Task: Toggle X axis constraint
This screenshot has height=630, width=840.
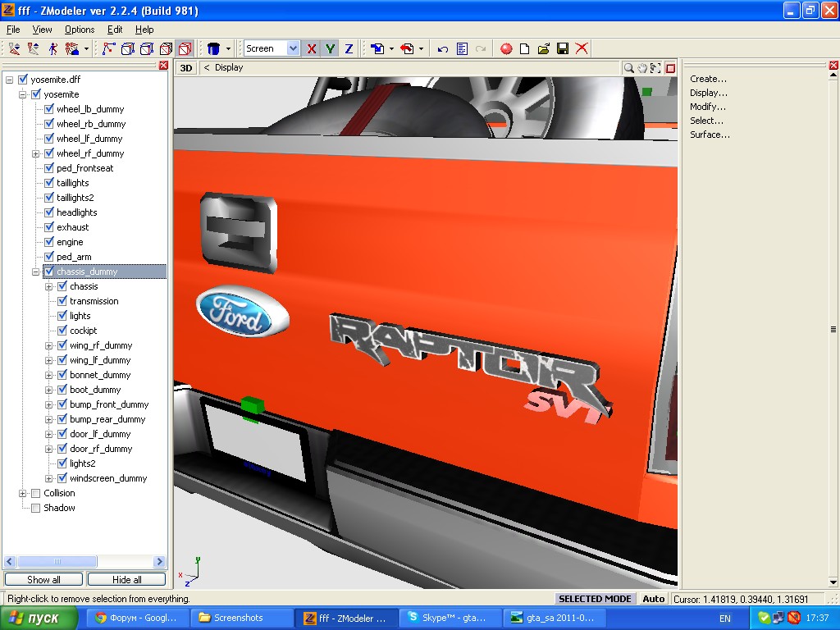Action: click(x=311, y=48)
